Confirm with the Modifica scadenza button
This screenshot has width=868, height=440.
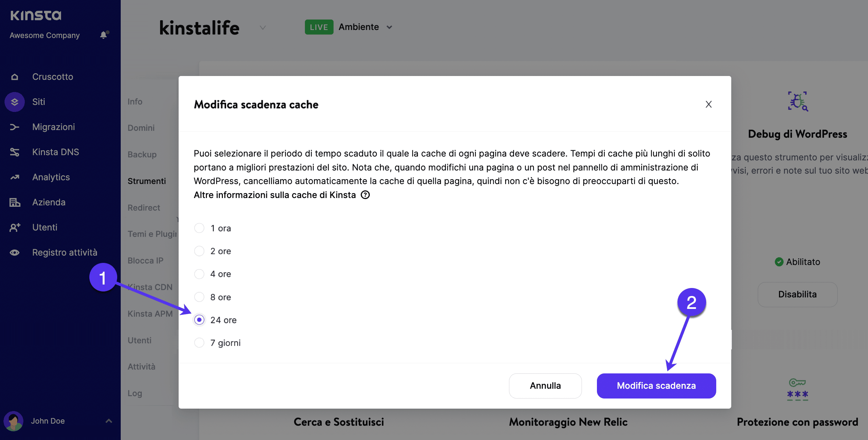point(656,386)
